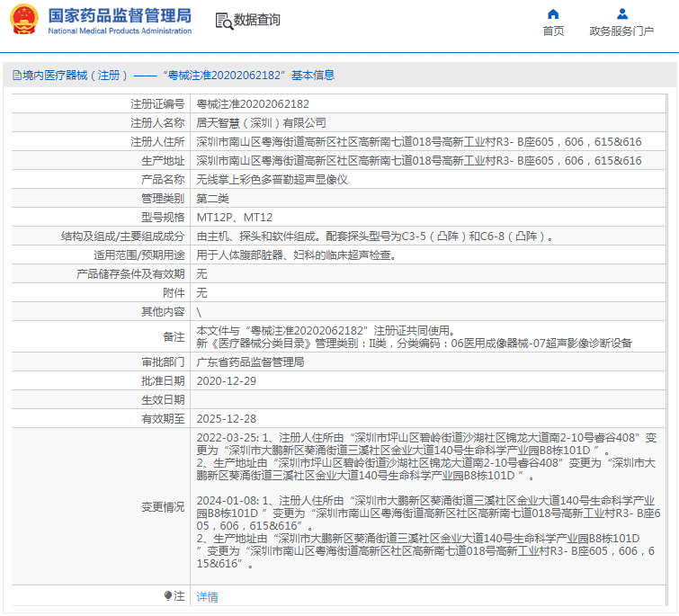Click the 审批部门 row label

click(x=163, y=362)
